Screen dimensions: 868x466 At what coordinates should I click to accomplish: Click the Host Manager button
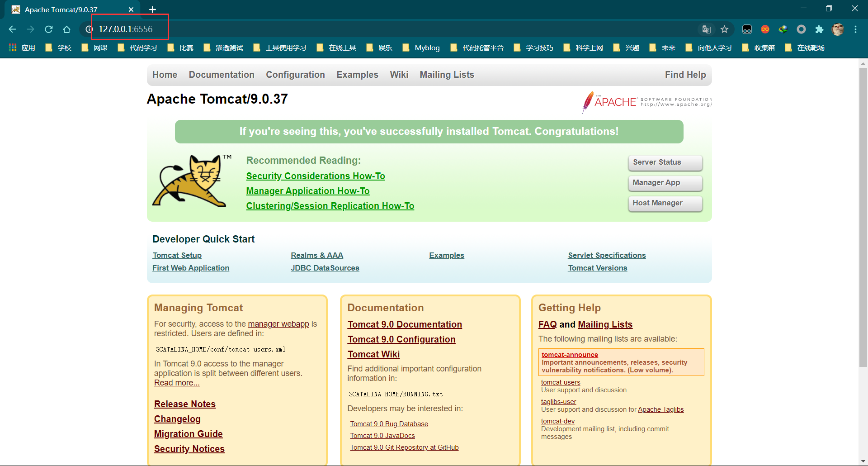click(665, 203)
